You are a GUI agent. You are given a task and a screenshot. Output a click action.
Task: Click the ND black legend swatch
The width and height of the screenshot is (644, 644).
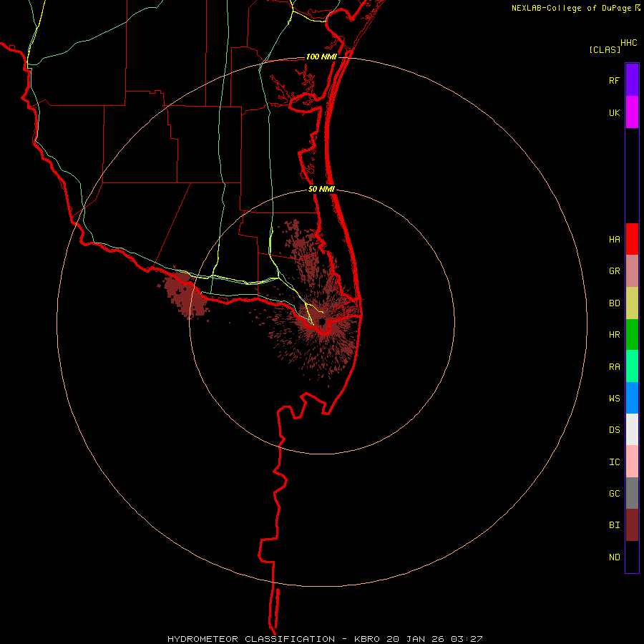pos(632,557)
